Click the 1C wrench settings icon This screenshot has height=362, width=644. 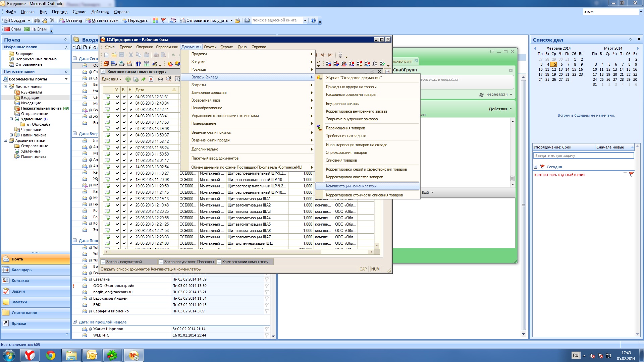(x=340, y=55)
